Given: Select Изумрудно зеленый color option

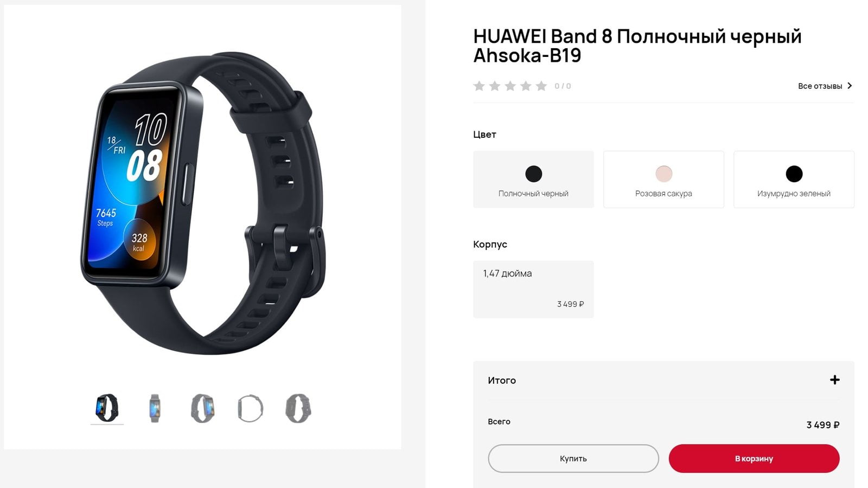Looking at the screenshot, I should (x=794, y=179).
